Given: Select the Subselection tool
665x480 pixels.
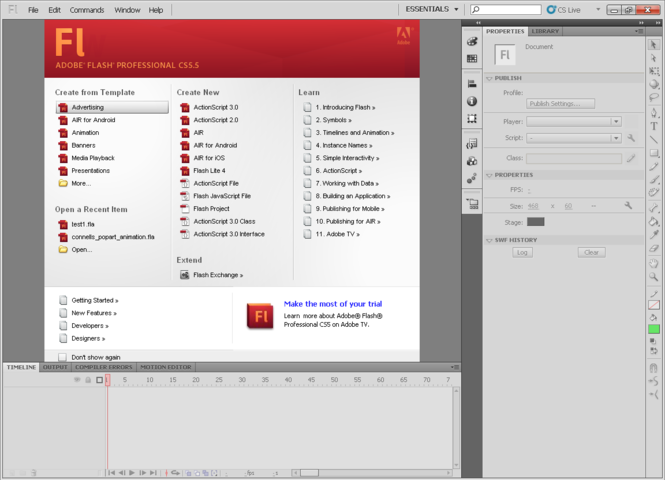Looking at the screenshot, I should tap(654, 58).
